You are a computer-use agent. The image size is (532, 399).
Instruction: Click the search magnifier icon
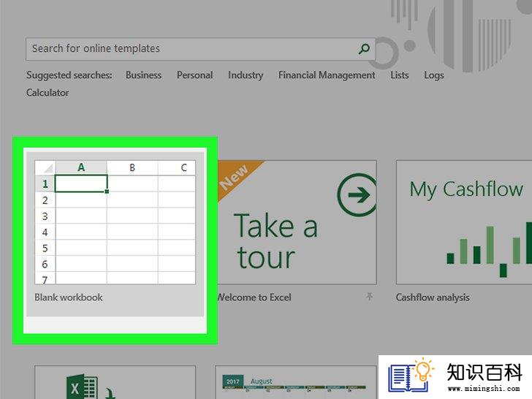point(364,49)
